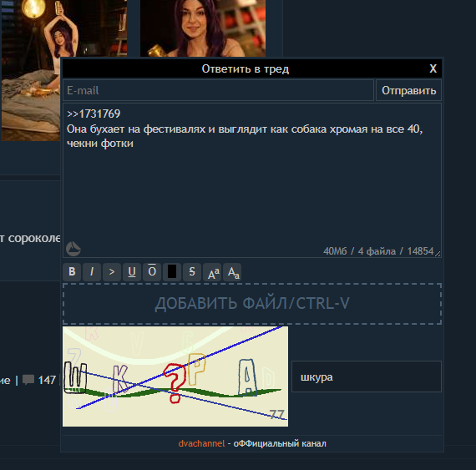This screenshot has height=470, width=476.
Task: Open the replies counter showing 147
Action: 39,380
